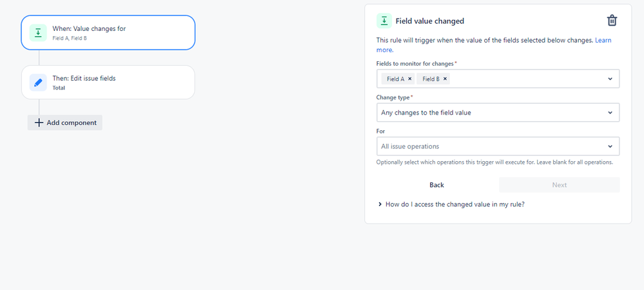Click the Back button
Image resolution: width=644 pixels, height=290 pixels.
436,185
